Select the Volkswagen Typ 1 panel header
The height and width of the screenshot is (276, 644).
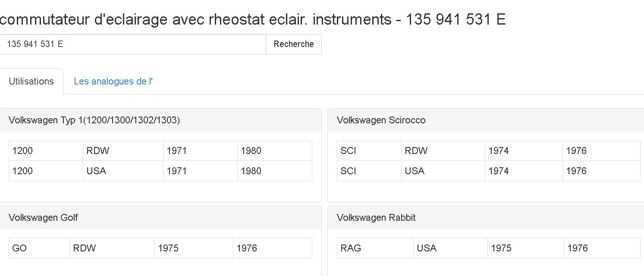pyautogui.click(x=160, y=120)
